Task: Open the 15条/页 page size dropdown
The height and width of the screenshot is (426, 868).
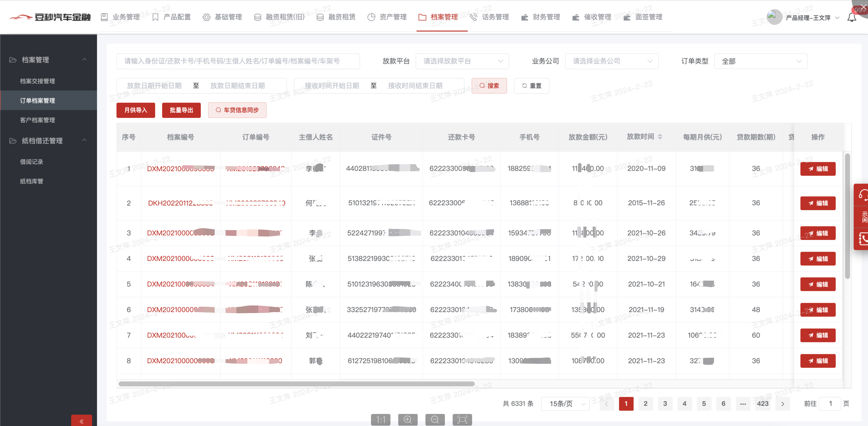Action: [x=565, y=403]
